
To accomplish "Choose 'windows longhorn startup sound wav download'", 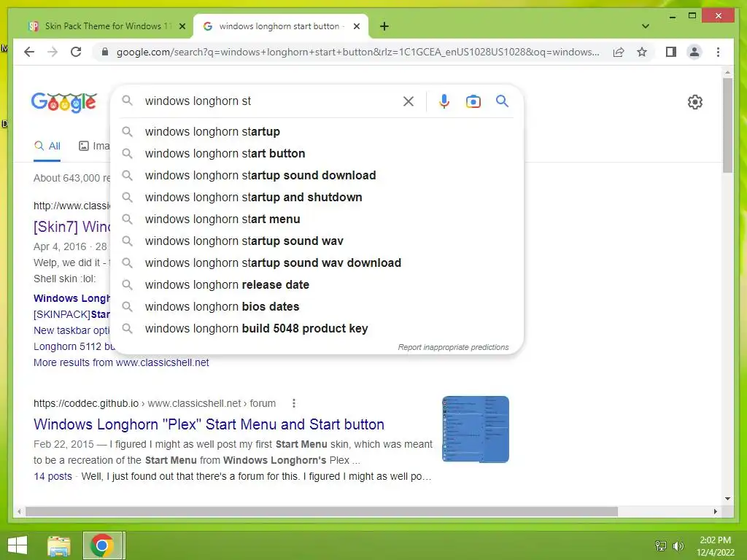I will pyautogui.click(x=317, y=262).
